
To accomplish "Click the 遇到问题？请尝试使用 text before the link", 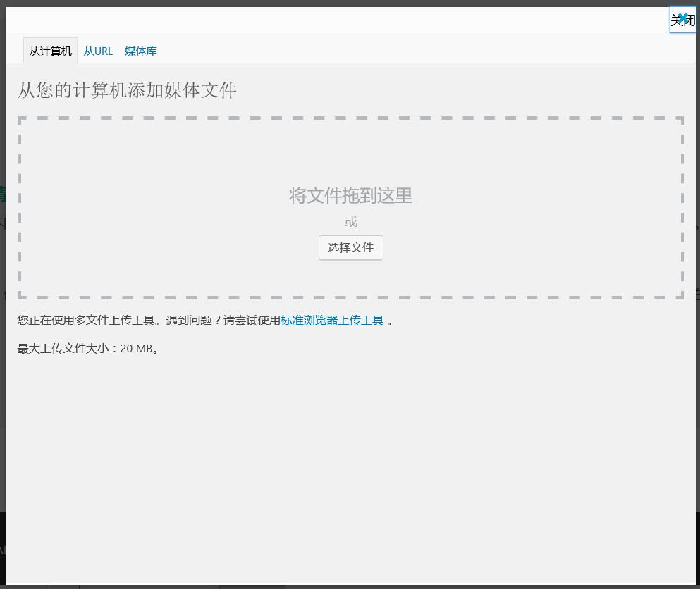I will [x=223, y=321].
